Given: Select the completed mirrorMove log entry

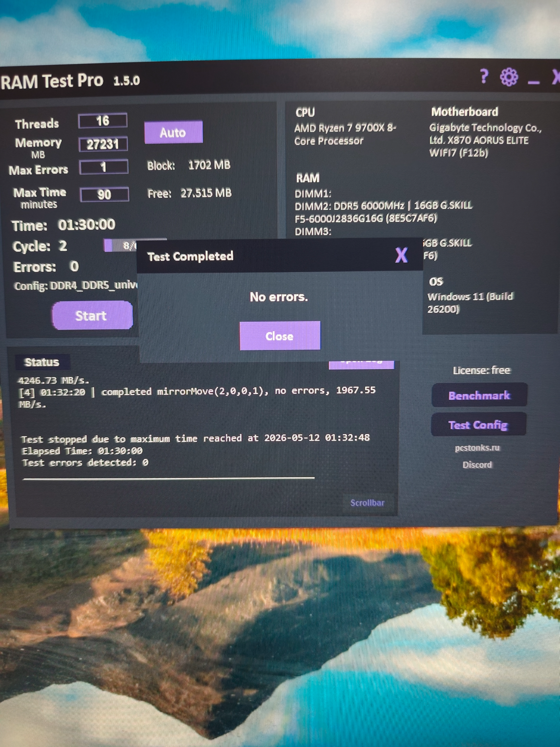Looking at the screenshot, I should [x=197, y=397].
